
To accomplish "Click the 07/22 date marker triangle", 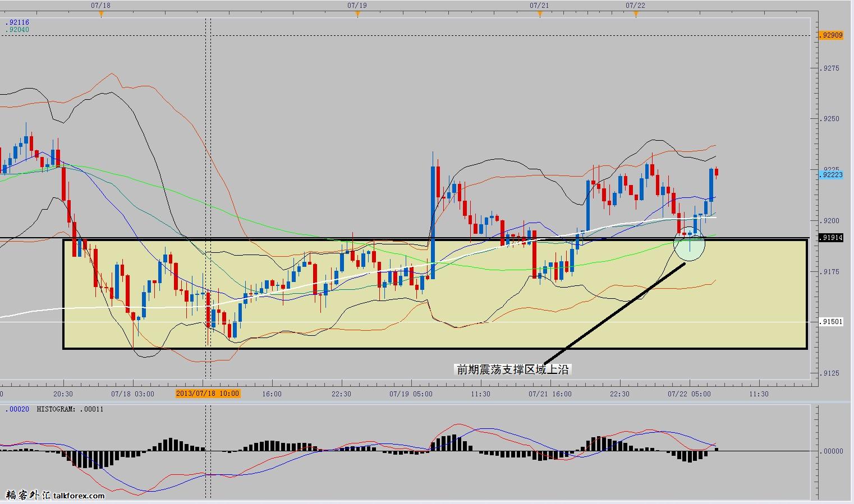I will (x=636, y=15).
